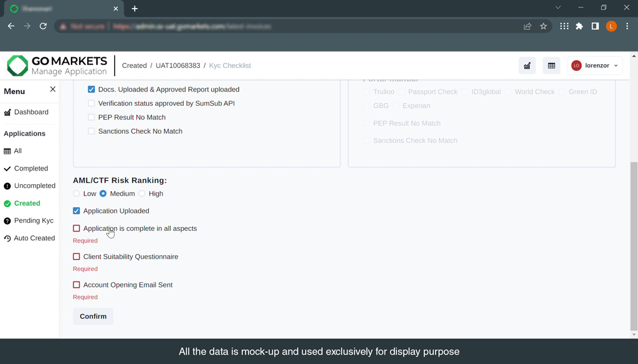Click the Created sidebar label
This screenshot has width=638, height=364.
tap(27, 203)
